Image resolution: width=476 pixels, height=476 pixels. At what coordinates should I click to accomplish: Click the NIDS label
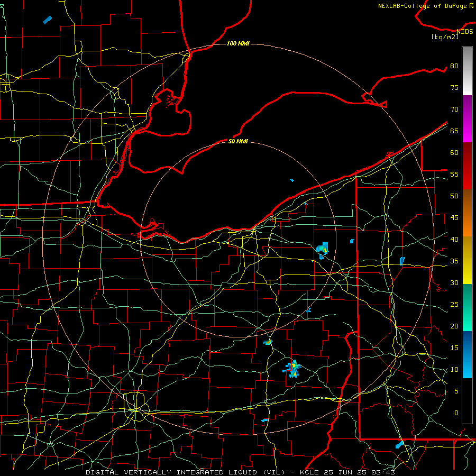click(x=464, y=31)
